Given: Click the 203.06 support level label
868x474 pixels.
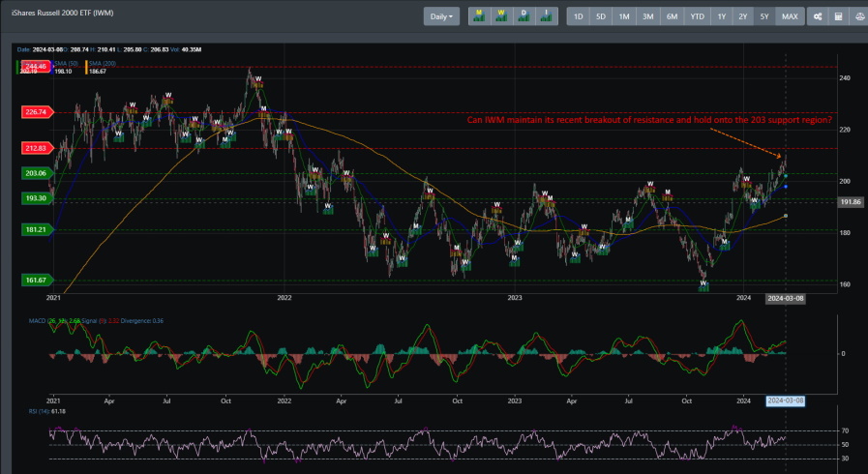Looking at the screenshot, I should pos(37,173).
